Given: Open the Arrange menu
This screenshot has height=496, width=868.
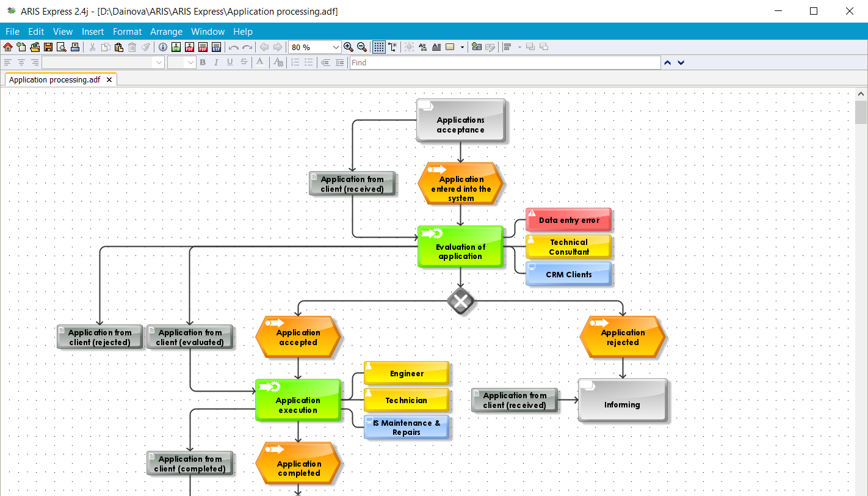Looking at the screenshot, I should [x=166, y=31].
